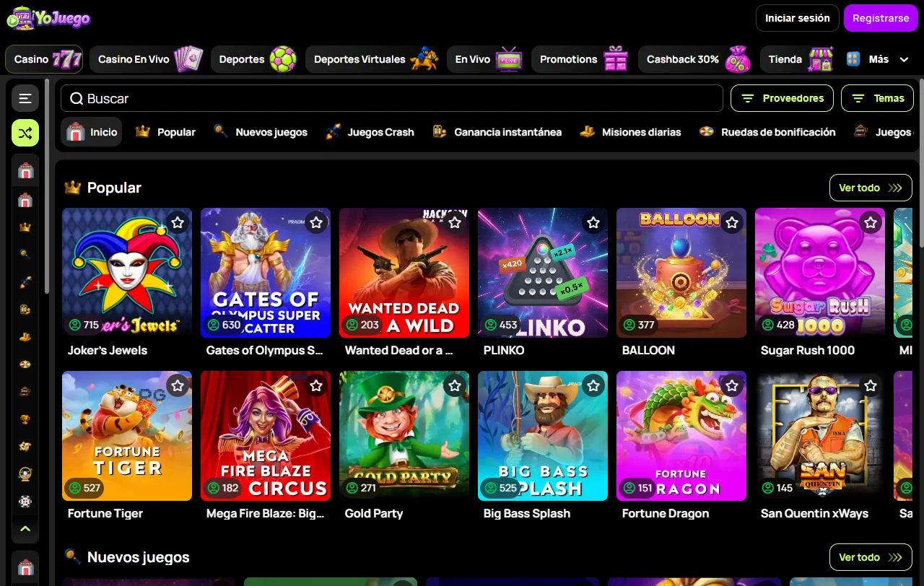Viewport: 924px width, 586px height.
Task: Click the Registrarse button
Action: (881, 18)
